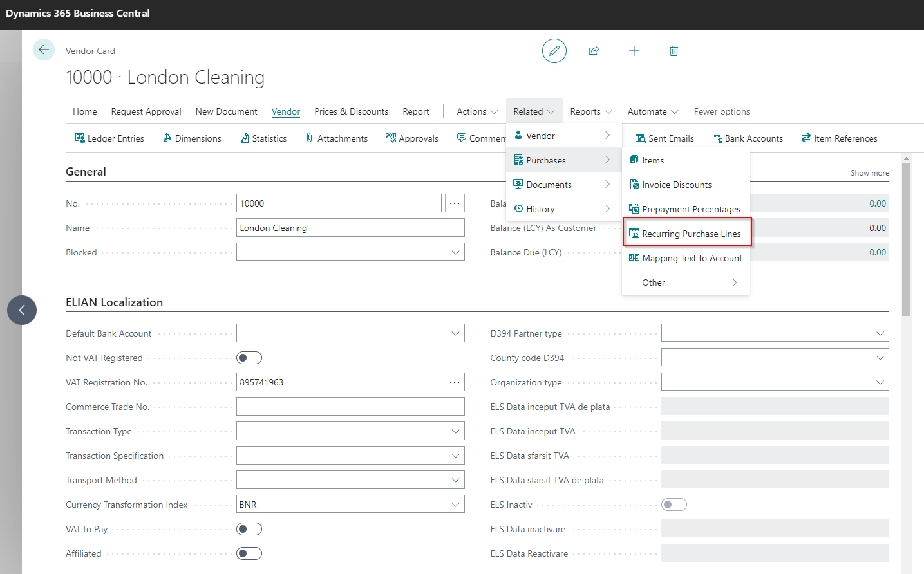Click Show more in General
924x574 pixels.
tap(869, 173)
